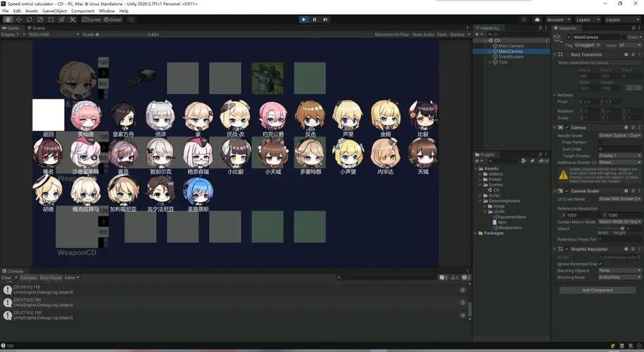Toggle Console Error Pause

pyautogui.click(x=51, y=277)
